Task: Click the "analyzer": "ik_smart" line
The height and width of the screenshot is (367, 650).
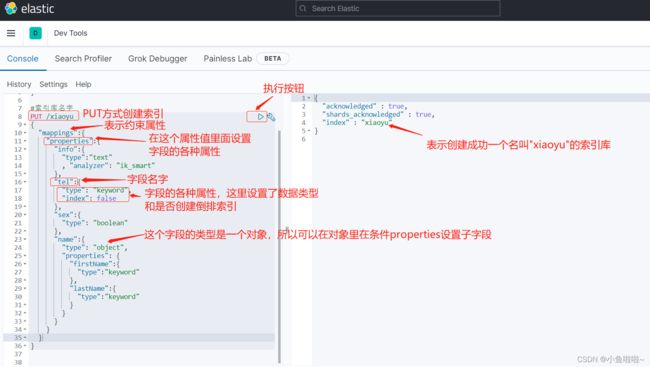Action: click(x=109, y=165)
